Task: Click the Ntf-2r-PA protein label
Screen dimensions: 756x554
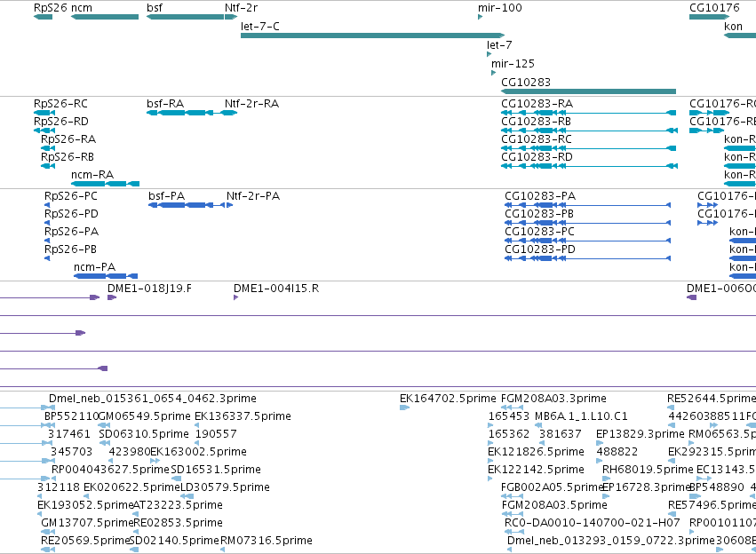Action: 253,196
